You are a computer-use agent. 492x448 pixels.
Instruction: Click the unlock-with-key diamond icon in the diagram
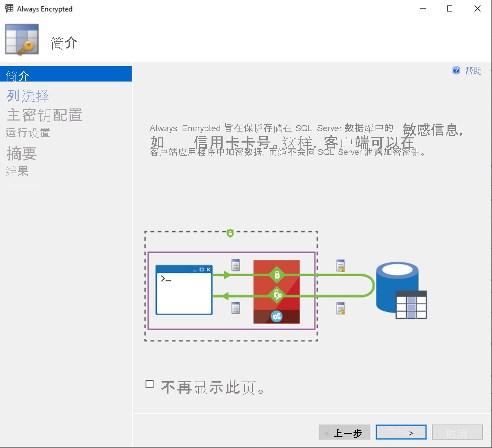[276, 295]
